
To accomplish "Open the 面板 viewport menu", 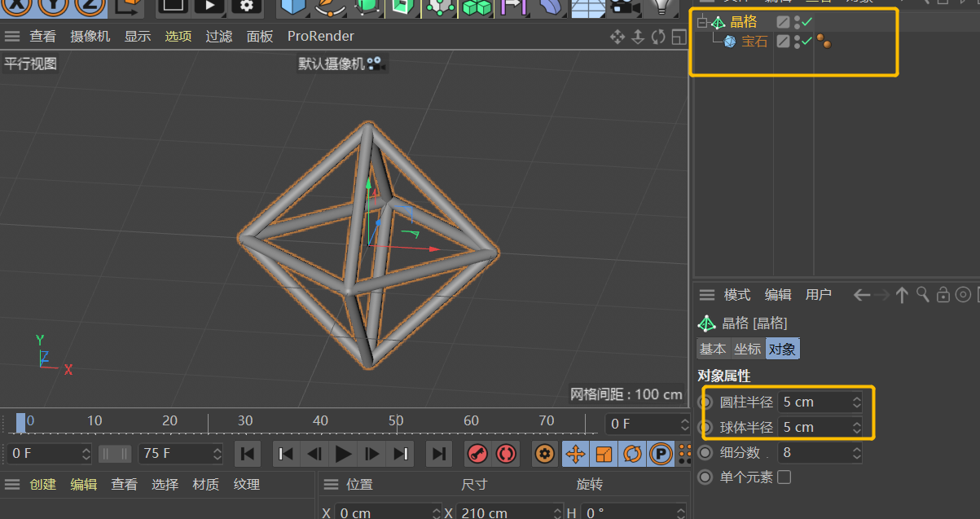I will pos(260,37).
